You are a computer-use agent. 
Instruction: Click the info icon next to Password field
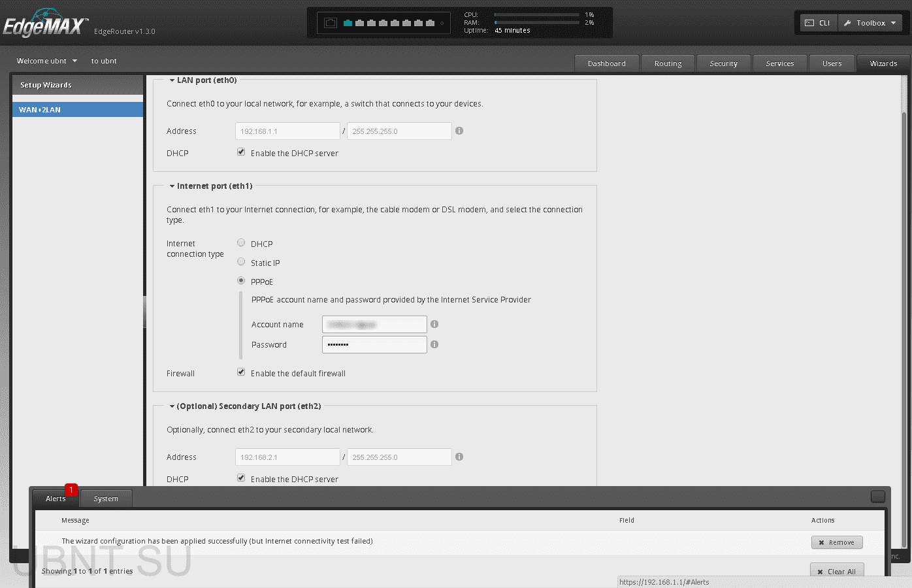coord(434,344)
